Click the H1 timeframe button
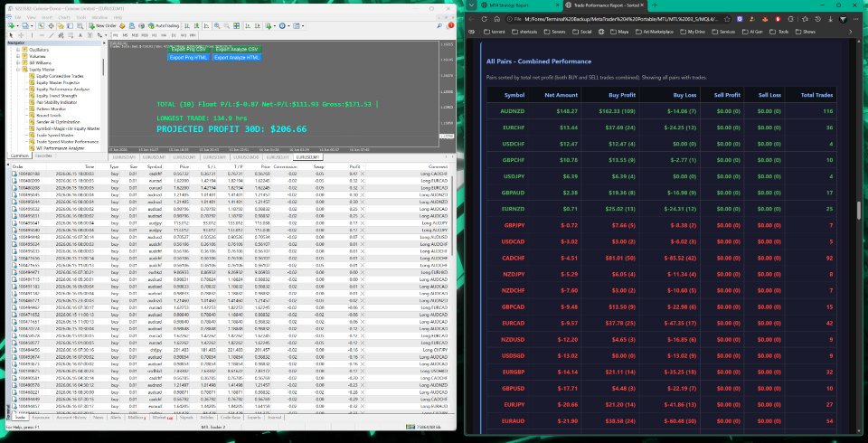 (x=155, y=35)
